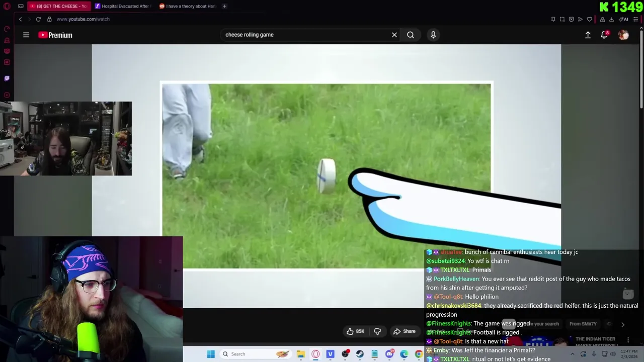Clear the YouTube search text

[394, 35]
